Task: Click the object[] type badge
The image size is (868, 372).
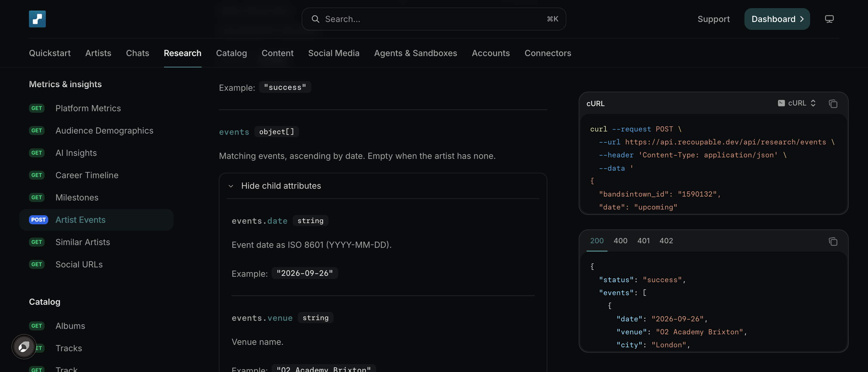Action: (x=276, y=132)
